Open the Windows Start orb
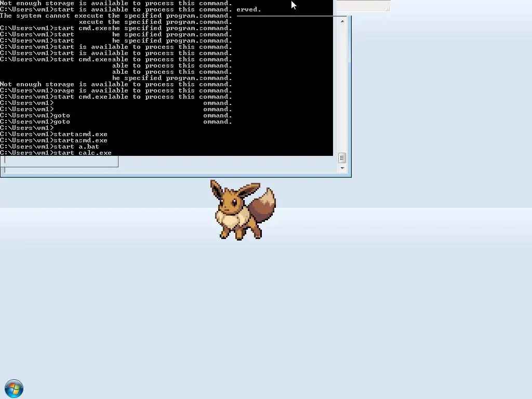Viewport: 532px width, 399px height. [x=14, y=389]
